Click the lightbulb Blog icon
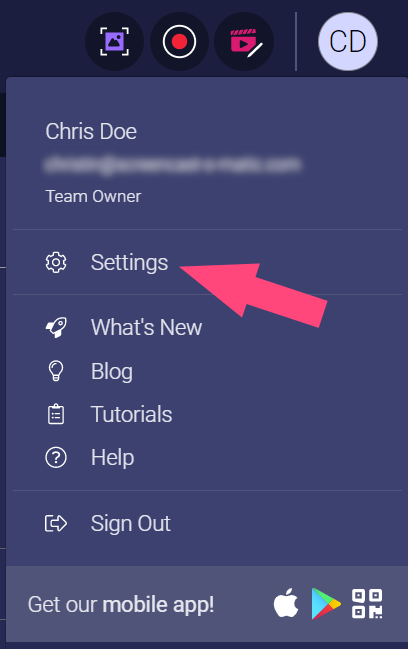This screenshot has height=649, width=408. (x=56, y=371)
